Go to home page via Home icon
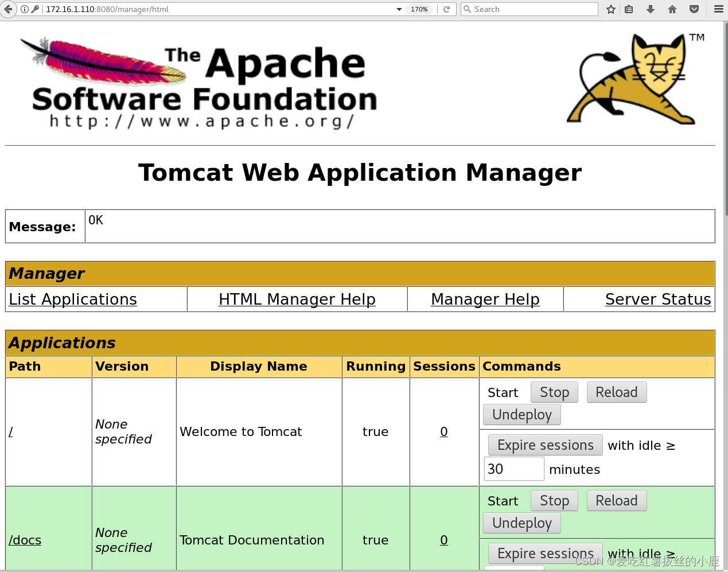Viewport: 728px width, 572px height. 672,9
